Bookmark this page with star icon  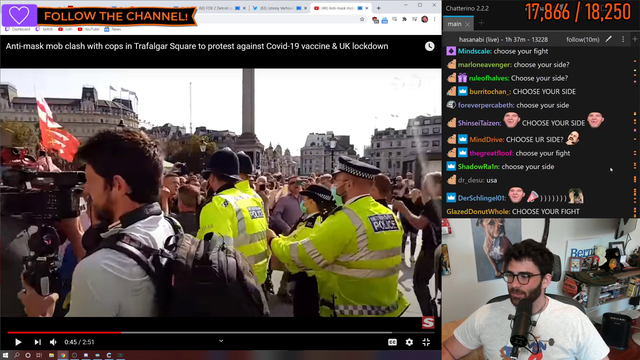[362, 19]
